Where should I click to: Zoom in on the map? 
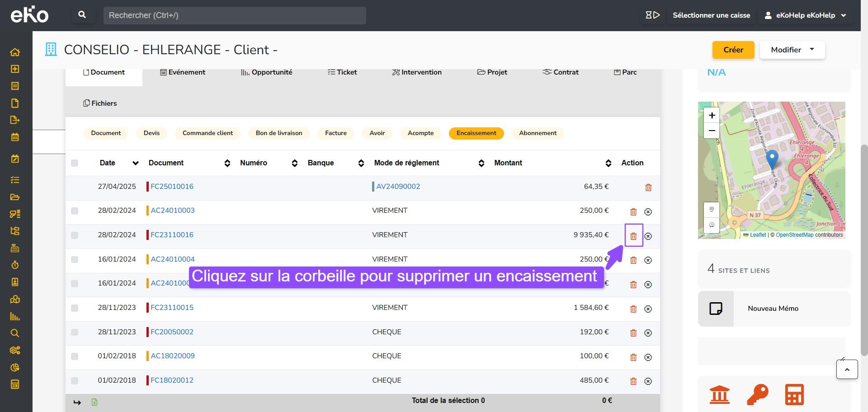(x=712, y=115)
